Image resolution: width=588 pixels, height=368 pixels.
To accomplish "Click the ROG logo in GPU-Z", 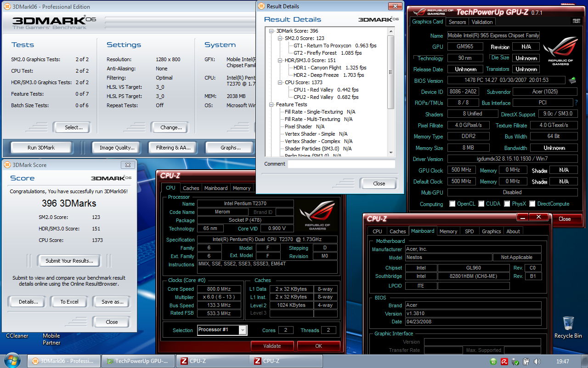I will [x=560, y=51].
